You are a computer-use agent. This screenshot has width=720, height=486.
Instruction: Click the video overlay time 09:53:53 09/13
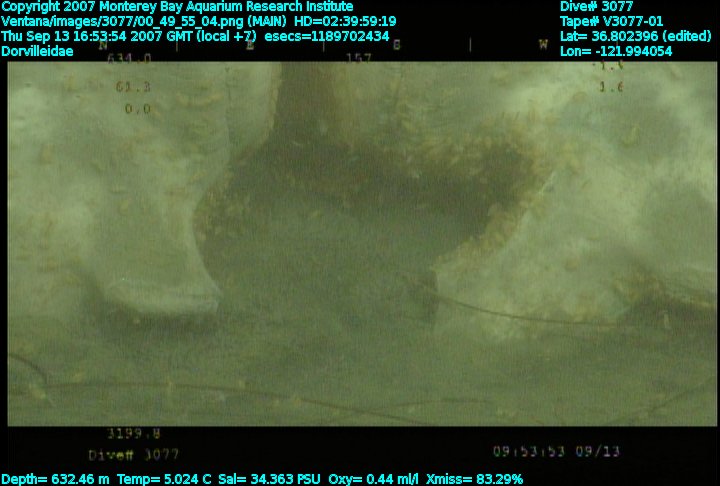pos(556,452)
